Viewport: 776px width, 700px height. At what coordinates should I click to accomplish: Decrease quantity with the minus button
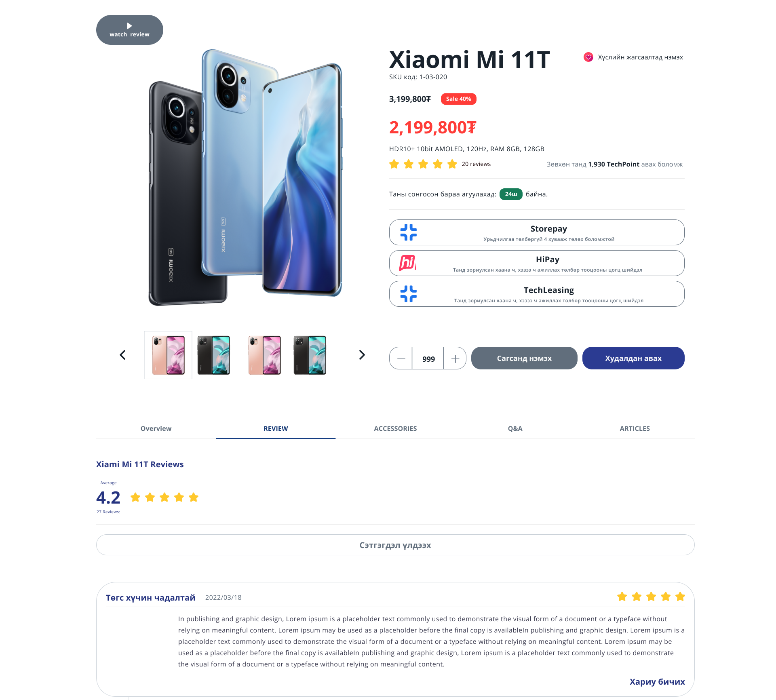pos(401,358)
